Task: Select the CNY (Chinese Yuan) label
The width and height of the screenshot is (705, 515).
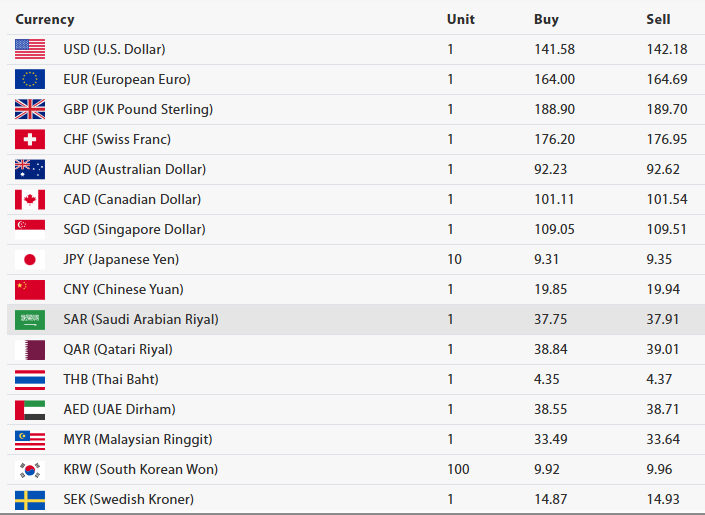Action: (x=124, y=289)
